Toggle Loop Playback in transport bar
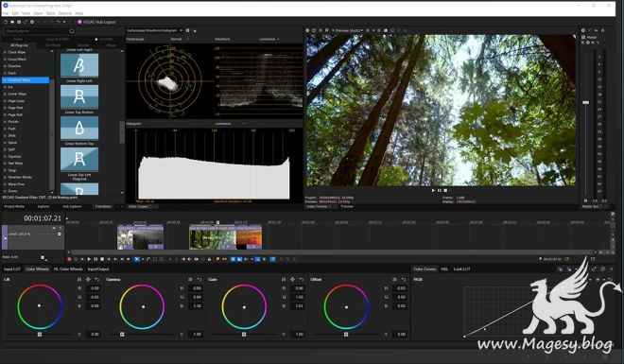Viewport: 624px width, 364px height. (76, 259)
